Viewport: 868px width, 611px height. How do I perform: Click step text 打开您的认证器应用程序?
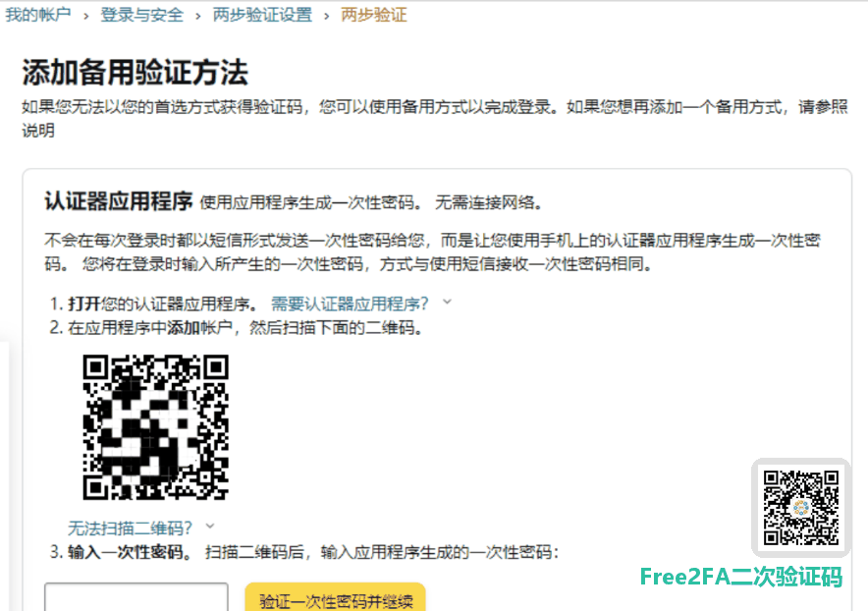click(x=159, y=304)
